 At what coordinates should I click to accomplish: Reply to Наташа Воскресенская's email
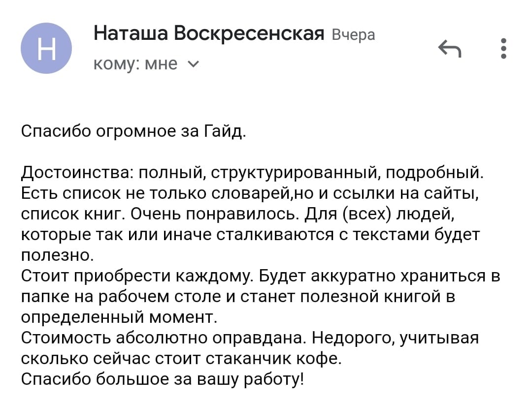point(449,49)
